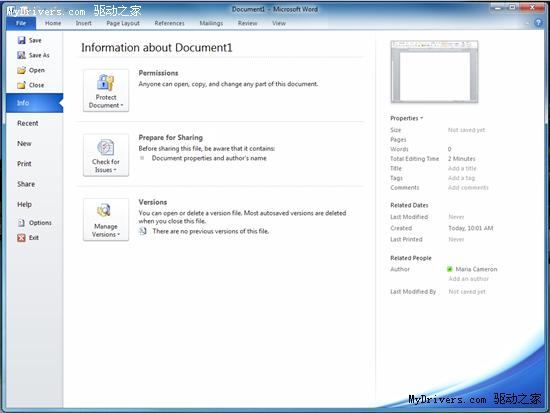Click the Related People heading

411,258
